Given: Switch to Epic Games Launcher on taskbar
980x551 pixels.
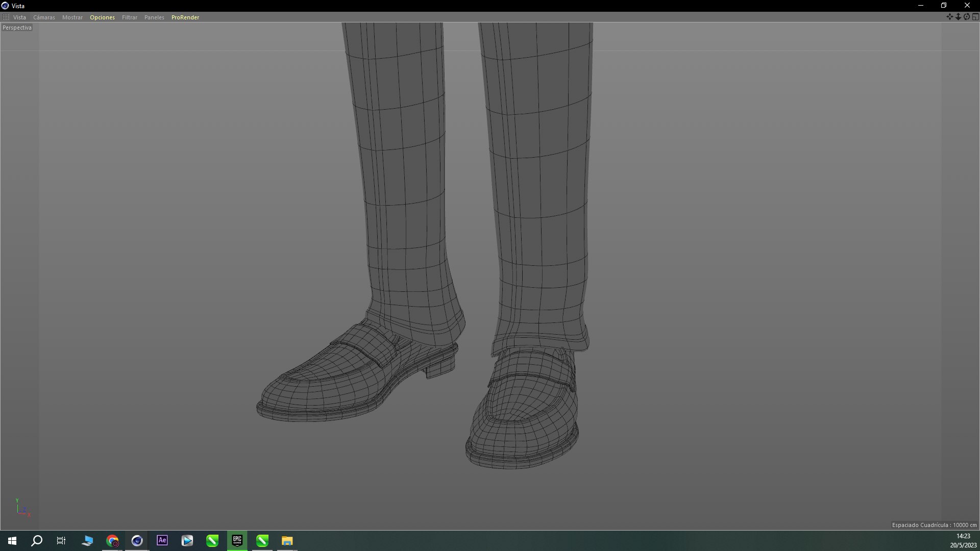Looking at the screenshot, I should 237,541.
